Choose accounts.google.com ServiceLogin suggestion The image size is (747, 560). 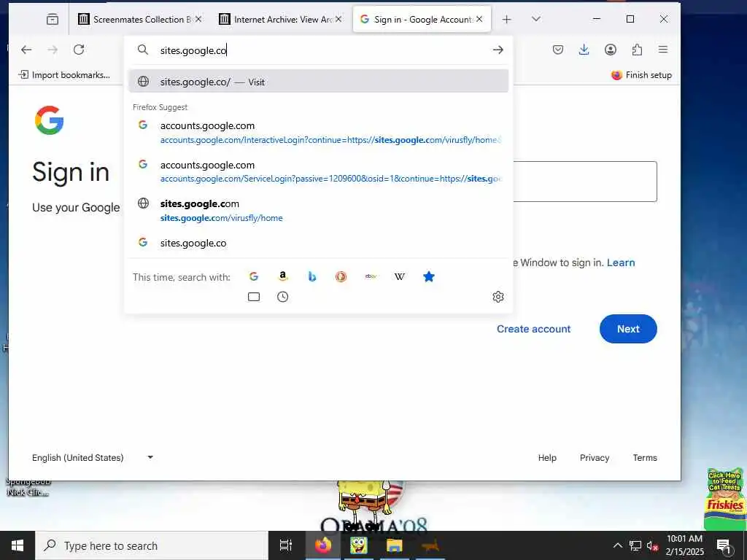pyautogui.click(x=318, y=171)
